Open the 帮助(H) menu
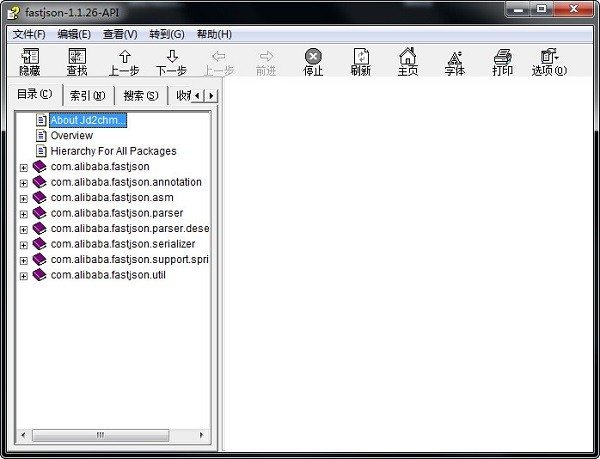The width and height of the screenshot is (600, 459). click(x=214, y=34)
